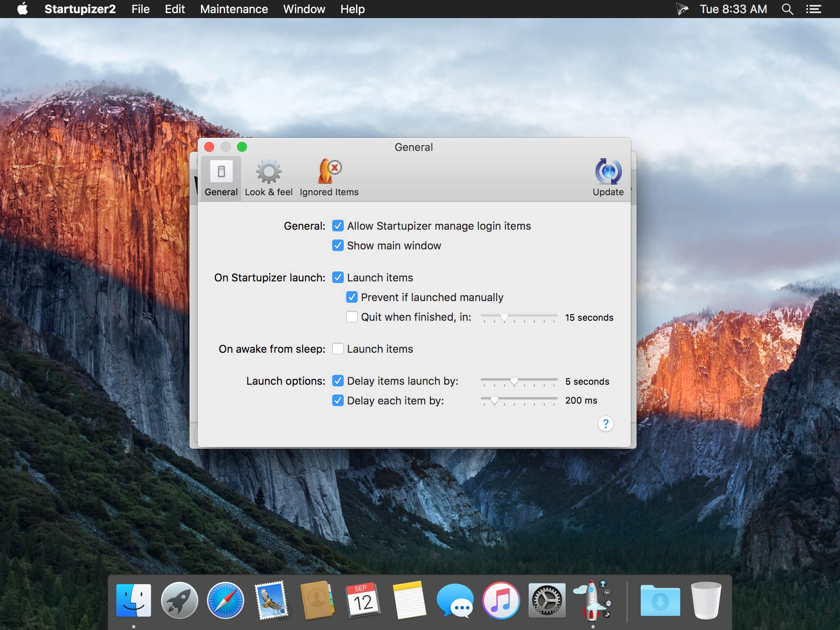Click the Delay items launch slider
This screenshot has width=840, height=630.
point(519,381)
